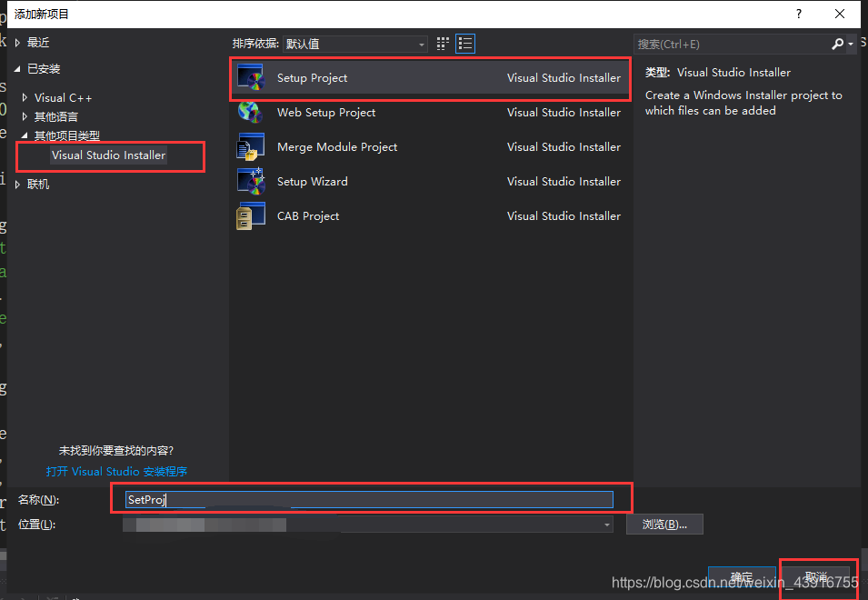
Task: Close the Add New Project dialog
Action: coord(840,14)
